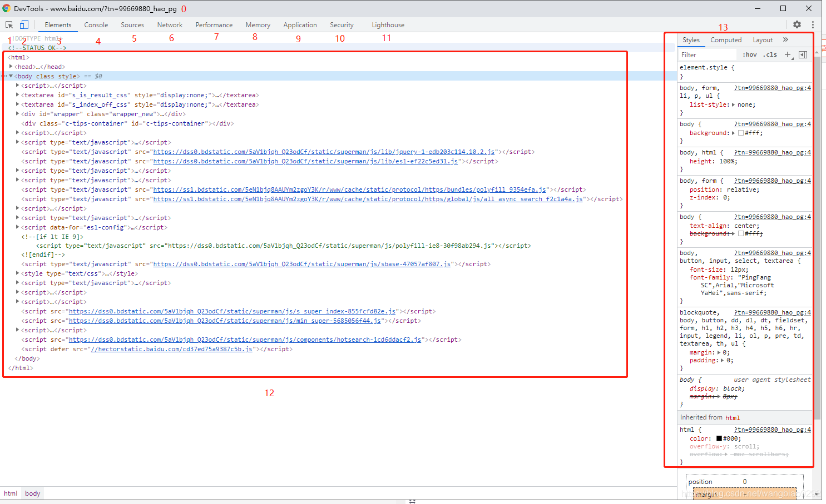Open the Layout pane tab
The height and width of the screenshot is (504, 826).
763,40
